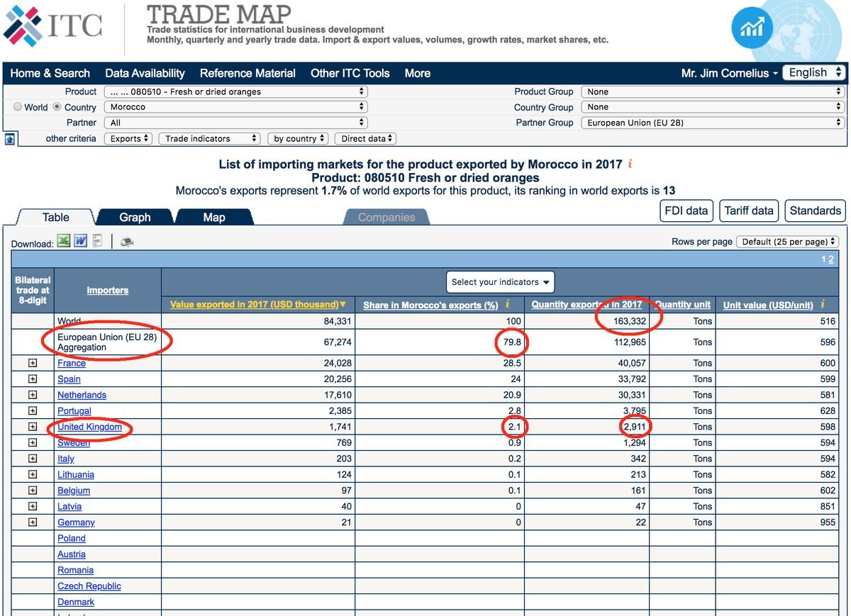Image resolution: width=851 pixels, height=616 pixels.
Task: Sort by Importers column header
Action: tap(108, 290)
